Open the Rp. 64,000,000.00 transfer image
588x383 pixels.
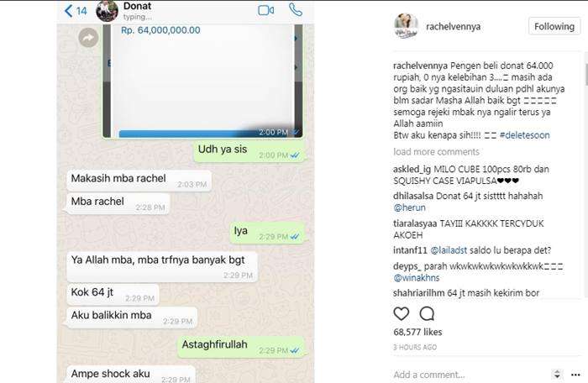[x=203, y=81]
